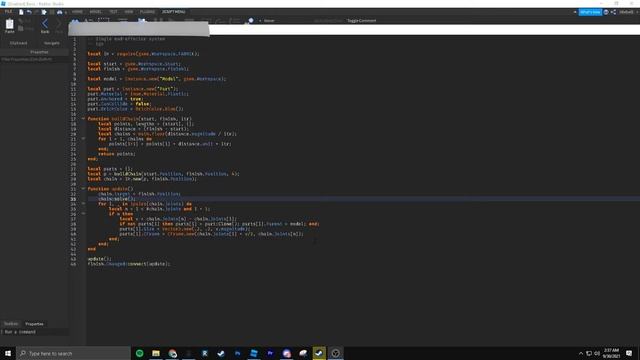The image size is (640, 360).
Task: Open File Explorer from the taskbar
Action: (x=156, y=353)
